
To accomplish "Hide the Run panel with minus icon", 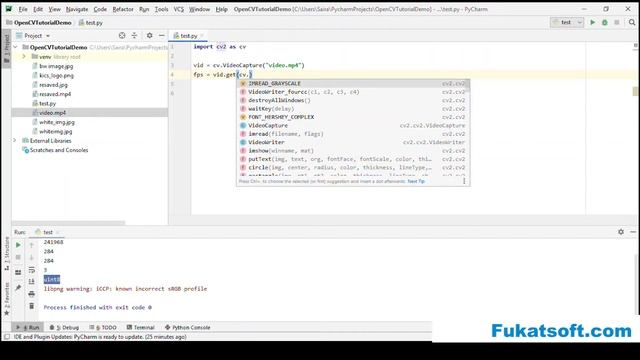I will [x=633, y=232].
